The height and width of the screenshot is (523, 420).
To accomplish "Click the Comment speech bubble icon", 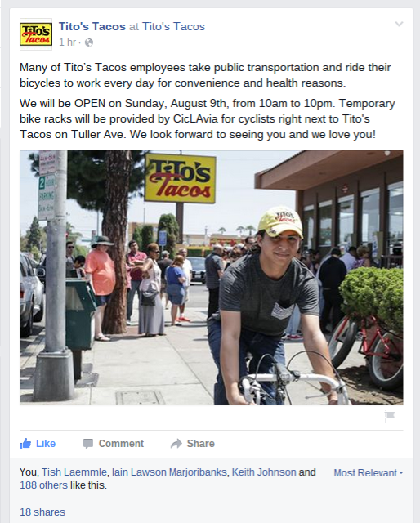I will tap(88, 443).
